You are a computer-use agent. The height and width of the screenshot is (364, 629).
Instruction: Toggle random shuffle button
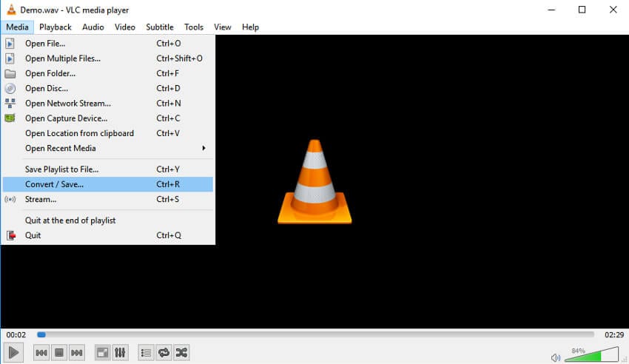coord(181,353)
